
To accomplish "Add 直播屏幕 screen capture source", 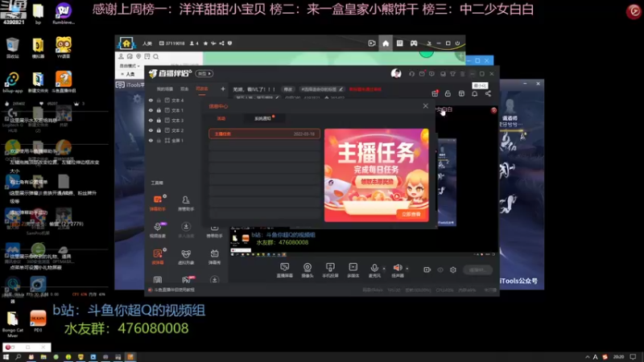I will point(285,270).
